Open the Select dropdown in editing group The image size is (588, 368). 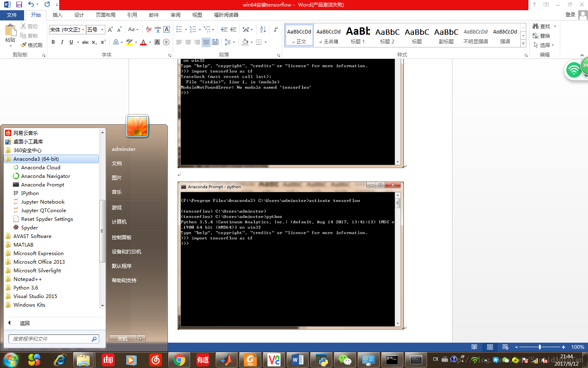pyautogui.click(x=543, y=45)
